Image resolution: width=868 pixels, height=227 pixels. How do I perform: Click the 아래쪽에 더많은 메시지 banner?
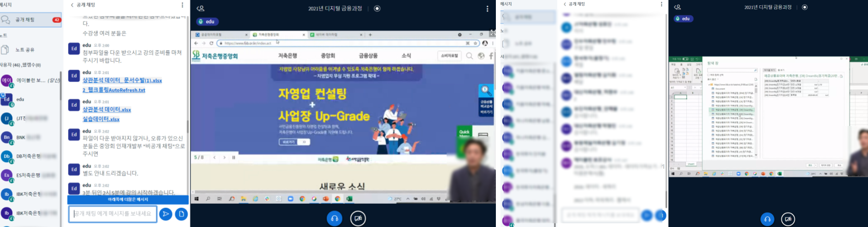coord(128,200)
